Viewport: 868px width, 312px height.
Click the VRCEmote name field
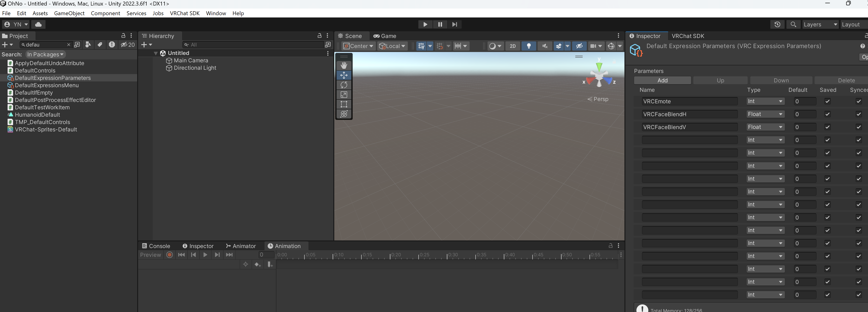click(689, 101)
